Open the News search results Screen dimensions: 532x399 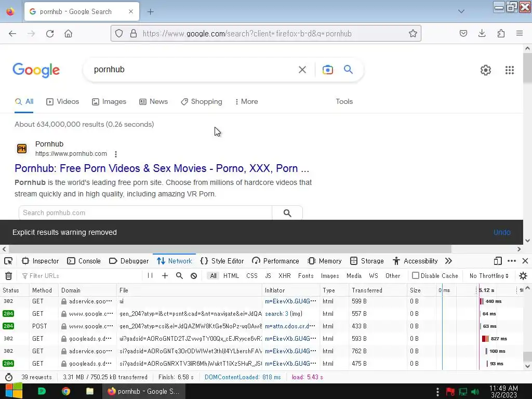click(153, 101)
